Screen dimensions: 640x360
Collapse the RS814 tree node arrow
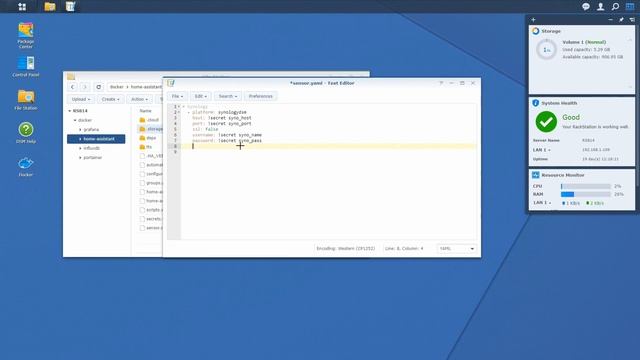point(70,111)
